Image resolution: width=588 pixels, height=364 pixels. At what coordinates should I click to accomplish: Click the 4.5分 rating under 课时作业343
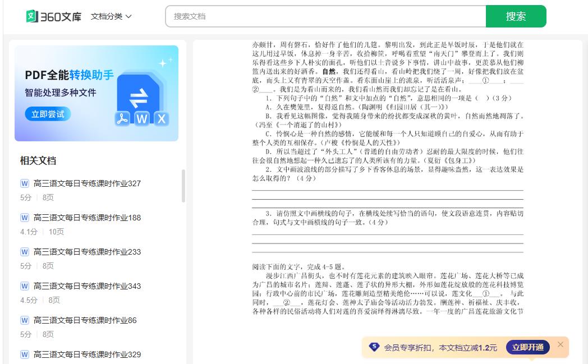(29, 300)
